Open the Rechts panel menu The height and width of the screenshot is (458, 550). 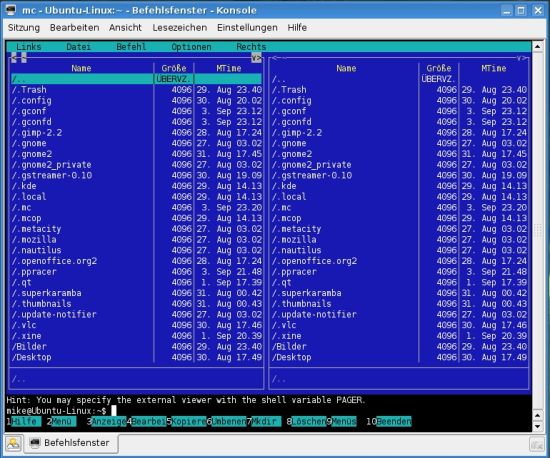(x=251, y=47)
